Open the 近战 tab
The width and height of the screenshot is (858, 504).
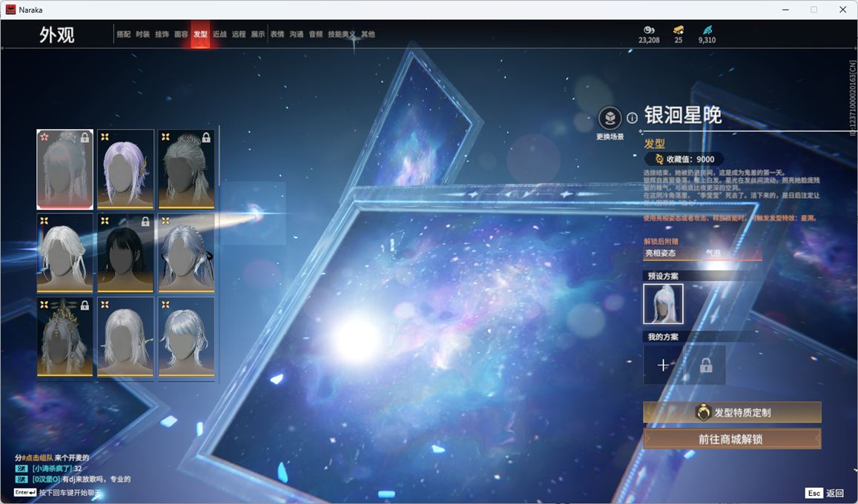[x=220, y=34]
